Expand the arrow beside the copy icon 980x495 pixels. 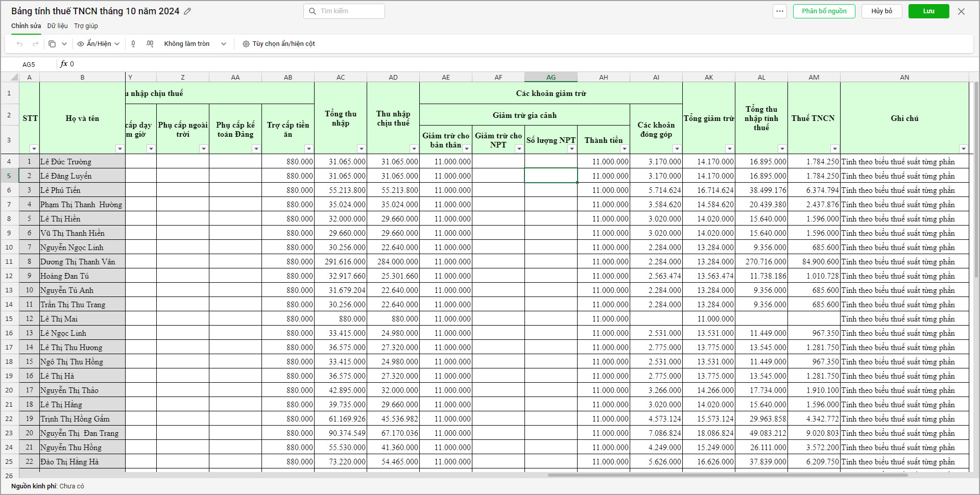[x=64, y=44]
